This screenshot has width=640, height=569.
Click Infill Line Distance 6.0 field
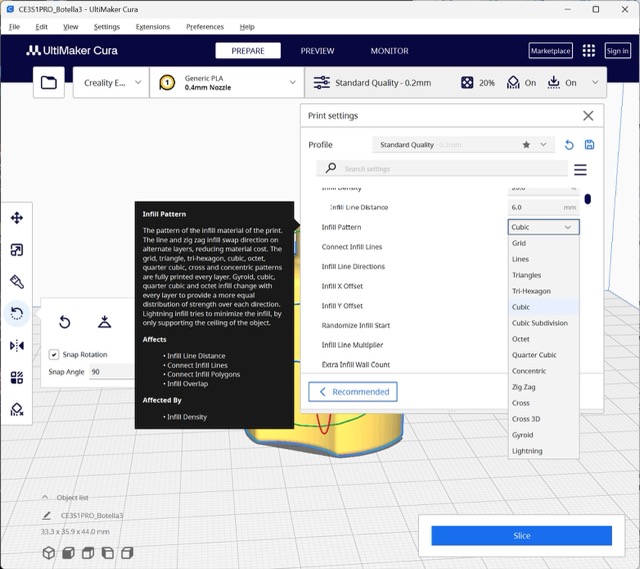click(543, 207)
